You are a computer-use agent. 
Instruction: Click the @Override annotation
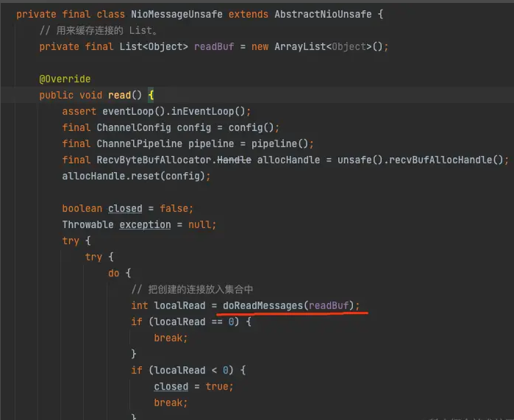click(x=65, y=79)
